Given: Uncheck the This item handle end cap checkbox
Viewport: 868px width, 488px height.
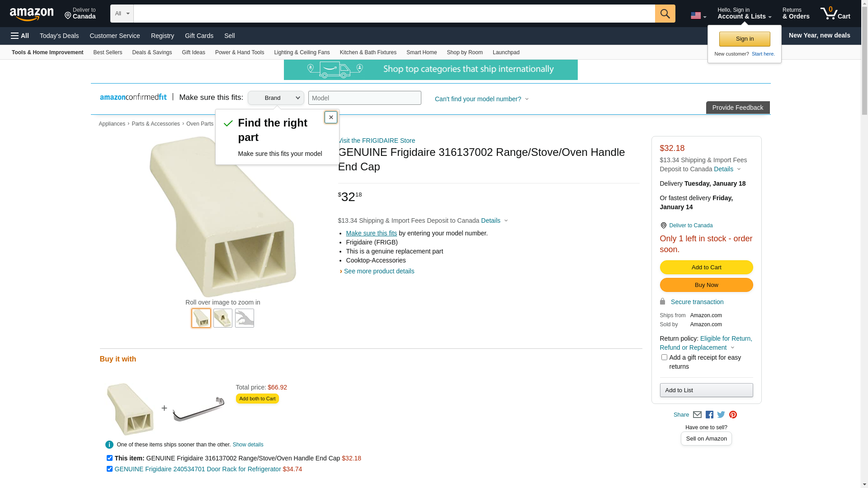Looking at the screenshot, I should click(109, 458).
